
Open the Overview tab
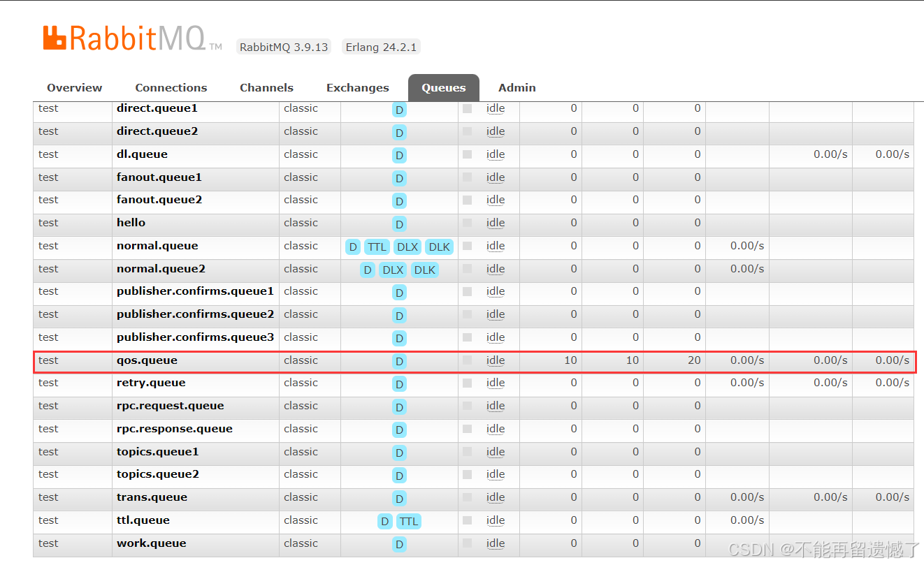74,88
